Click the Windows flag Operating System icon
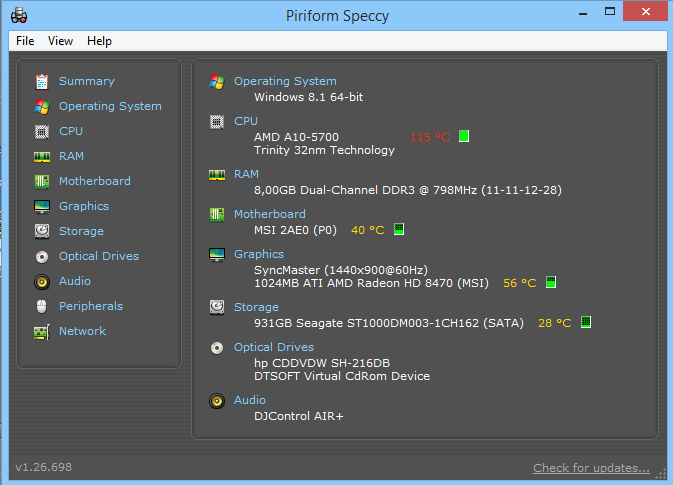This screenshot has width=673, height=485. coord(41,106)
